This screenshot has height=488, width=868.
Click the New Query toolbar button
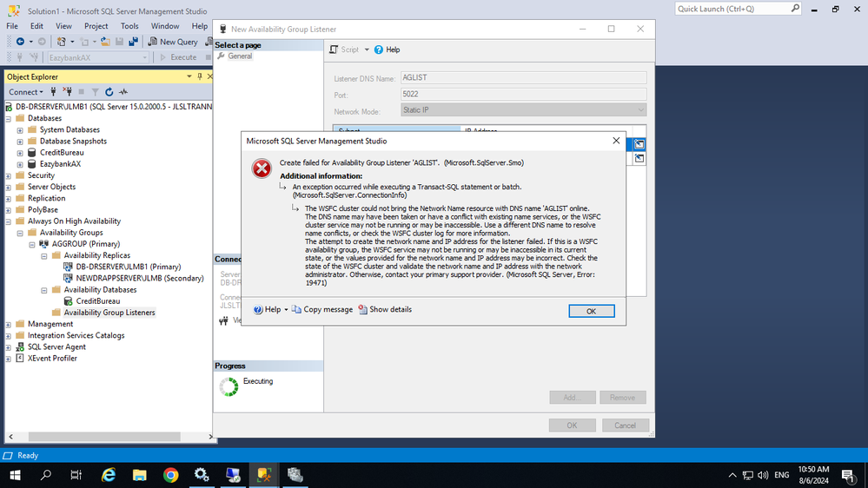click(173, 42)
